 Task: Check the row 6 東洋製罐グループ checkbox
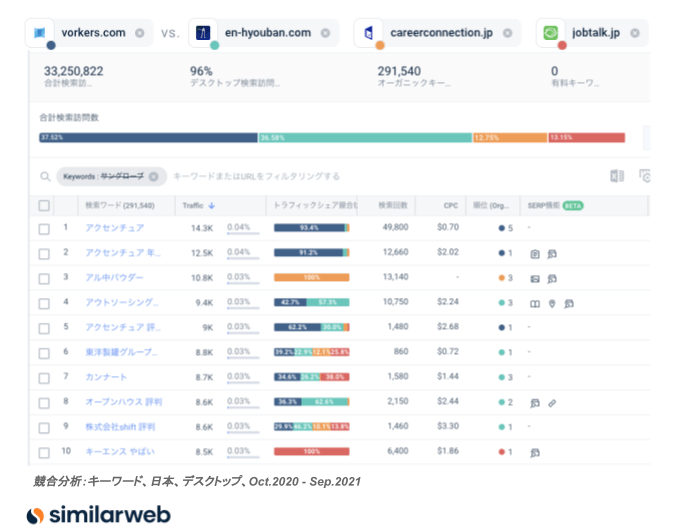[44, 353]
